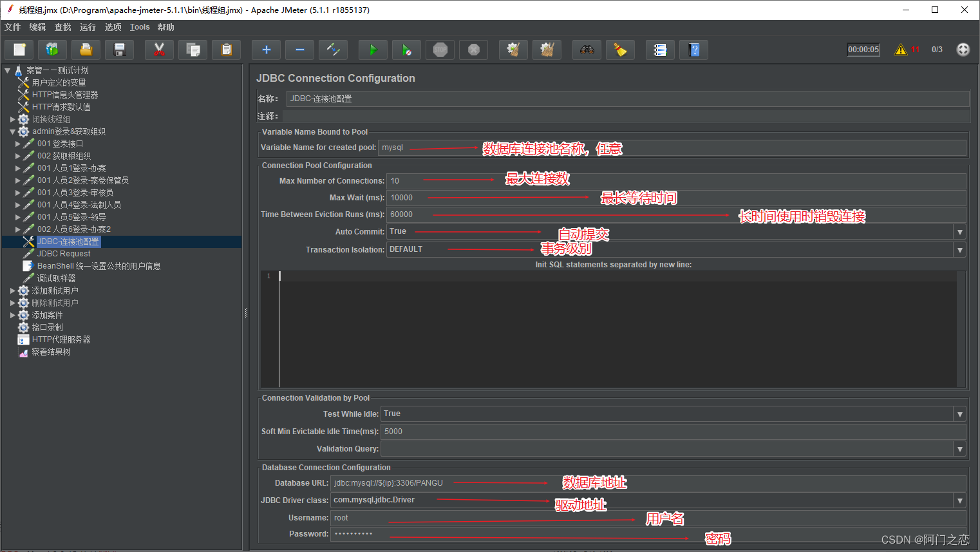
Task: Expand the 001 登录接口 sampler node
Action: [18, 144]
